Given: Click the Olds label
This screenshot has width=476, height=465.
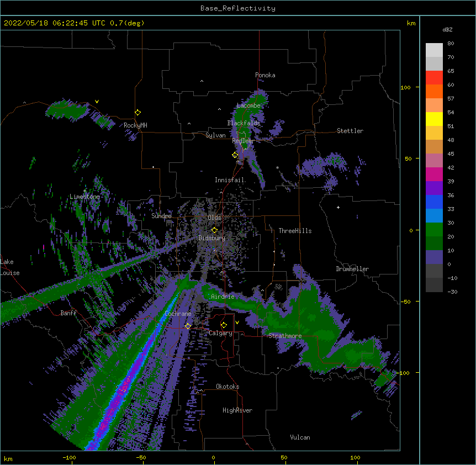Looking at the screenshot, I should pos(214,218).
